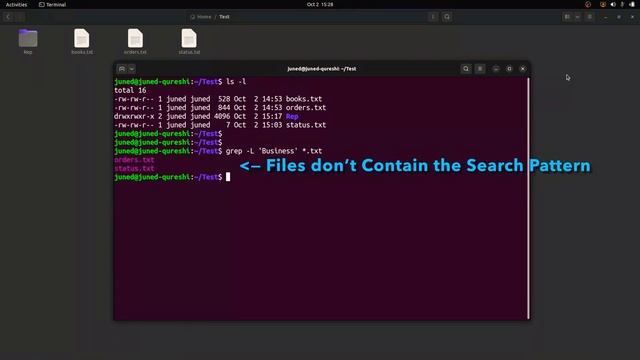Click 'books.txt' in the ls output

(304, 99)
